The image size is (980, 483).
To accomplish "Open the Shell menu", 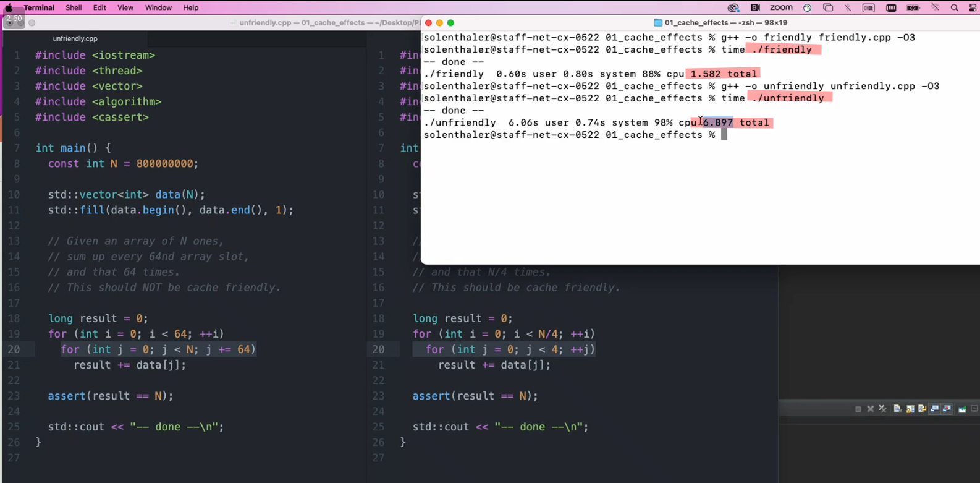I will pyautogui.click(x=74, y=8).
